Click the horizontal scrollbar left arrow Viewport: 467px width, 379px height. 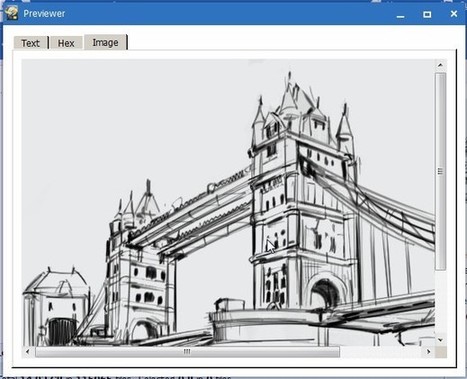click(x=28, y=352)
